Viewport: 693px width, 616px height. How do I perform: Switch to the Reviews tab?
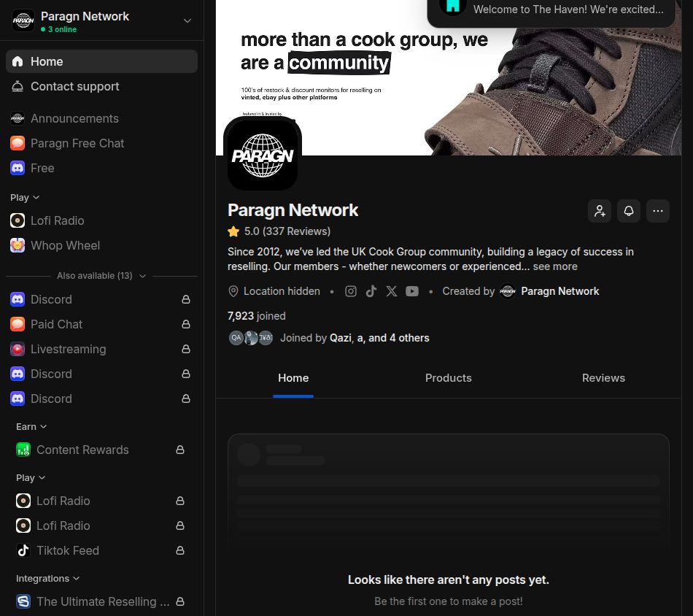[603, 378]
